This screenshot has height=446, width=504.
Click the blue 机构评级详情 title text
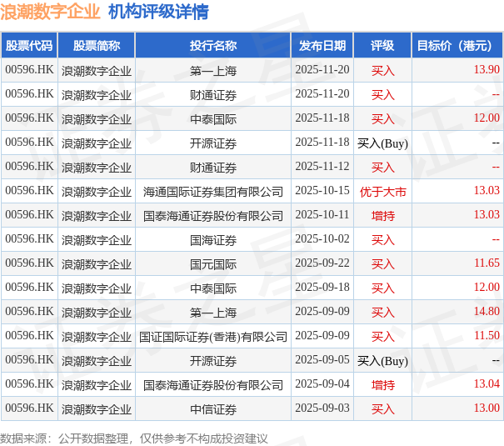(158, 12)
